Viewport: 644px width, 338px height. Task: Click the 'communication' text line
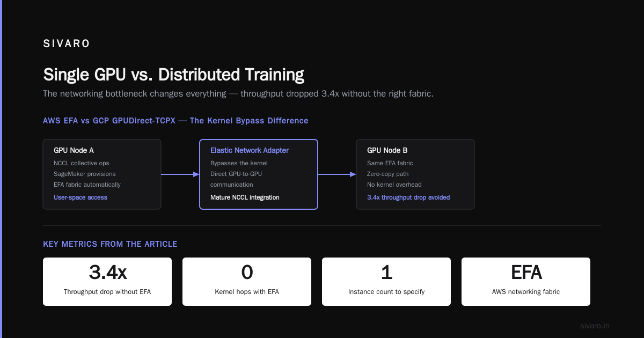(x=232, y=185)
